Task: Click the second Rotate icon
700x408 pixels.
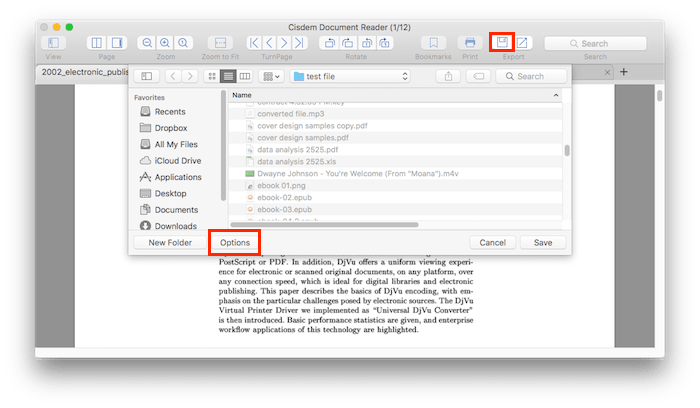Action: click(348, 43)
